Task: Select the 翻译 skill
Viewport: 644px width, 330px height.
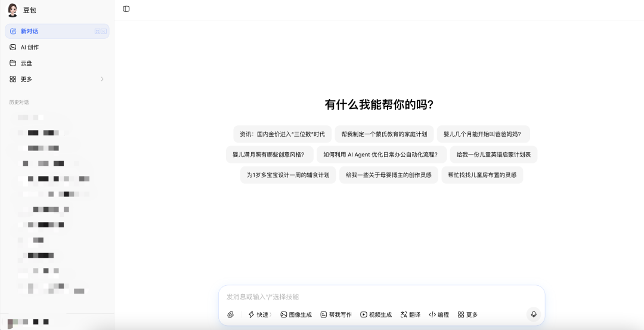Action: [x=410, y=315]
